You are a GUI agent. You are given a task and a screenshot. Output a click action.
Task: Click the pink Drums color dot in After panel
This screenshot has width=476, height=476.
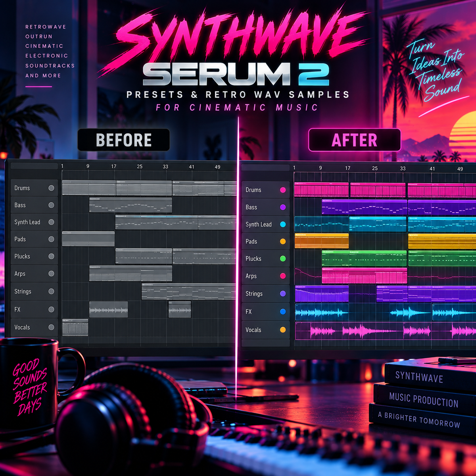coord(283,190)
